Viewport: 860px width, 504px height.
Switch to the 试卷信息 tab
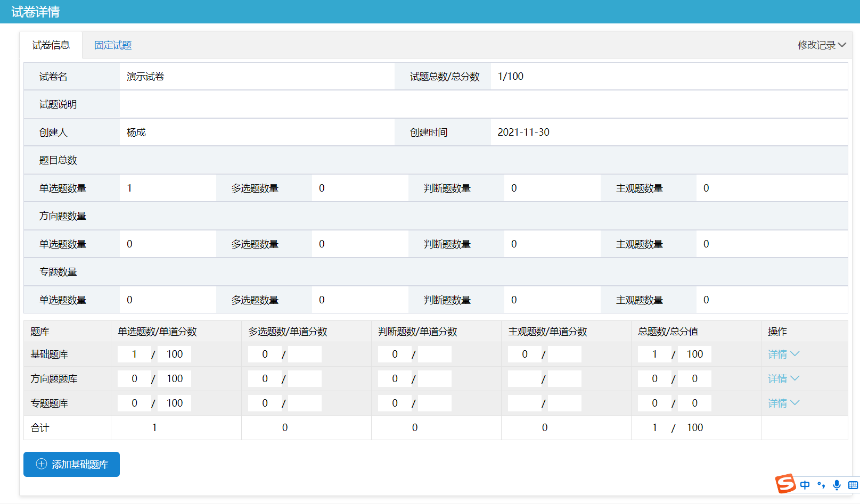(51, 45)
